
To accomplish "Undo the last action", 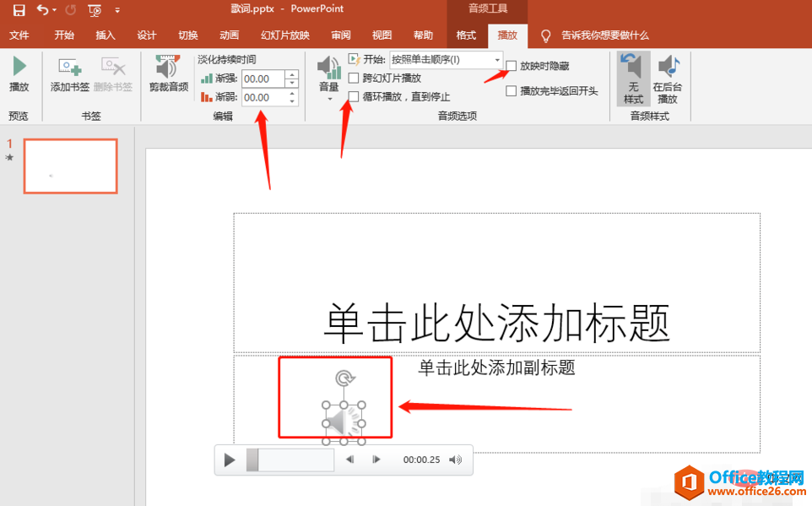I will (42, 9).
